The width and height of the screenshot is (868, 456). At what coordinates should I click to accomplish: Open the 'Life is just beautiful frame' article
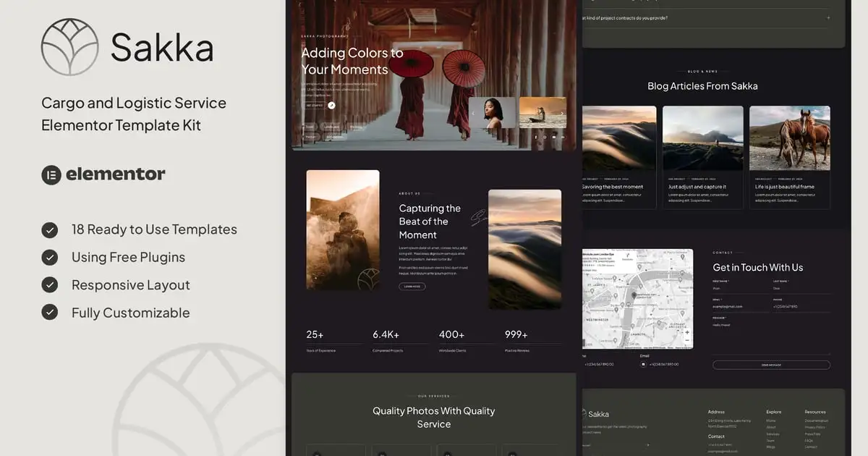pyautogui.click(x=785, y=187)
